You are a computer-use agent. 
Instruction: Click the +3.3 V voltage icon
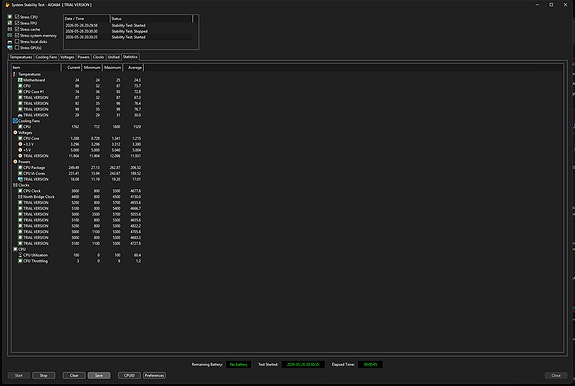point(20,144)
